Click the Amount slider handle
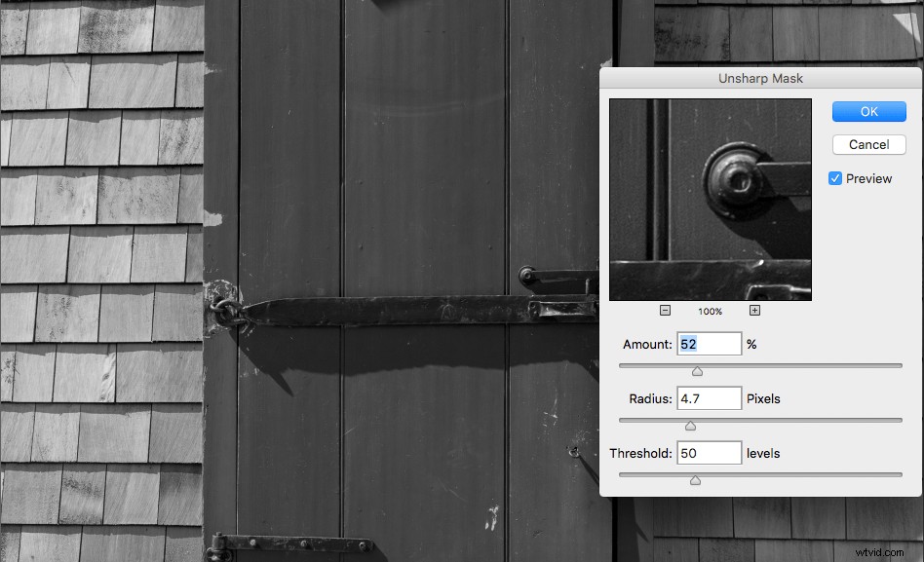 click(x=697, y=370)
